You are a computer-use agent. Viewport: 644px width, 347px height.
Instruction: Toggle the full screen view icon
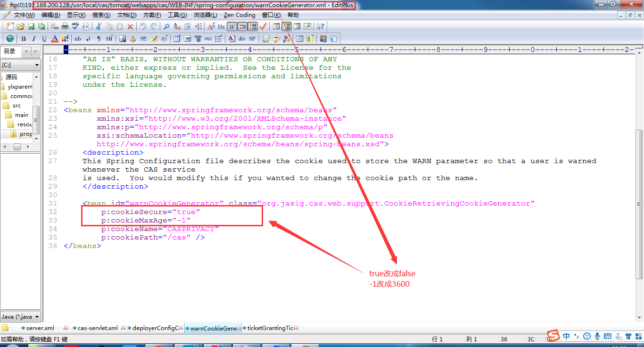click(307, 26)
